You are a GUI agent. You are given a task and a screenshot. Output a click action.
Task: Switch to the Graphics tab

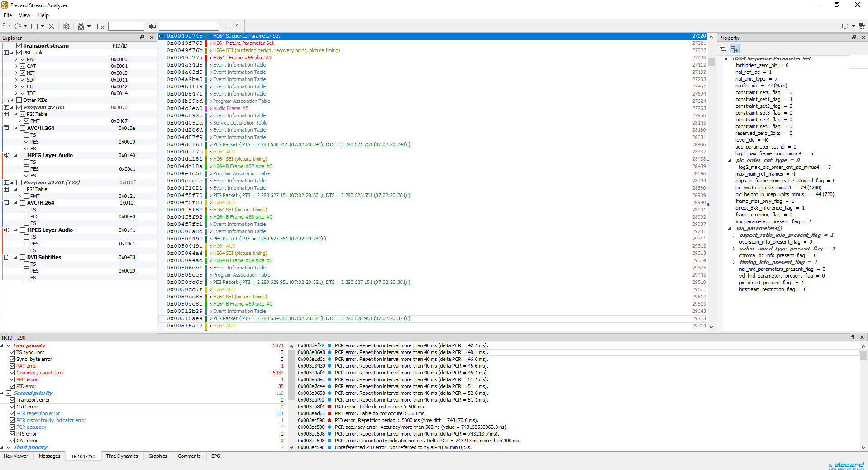157,456
